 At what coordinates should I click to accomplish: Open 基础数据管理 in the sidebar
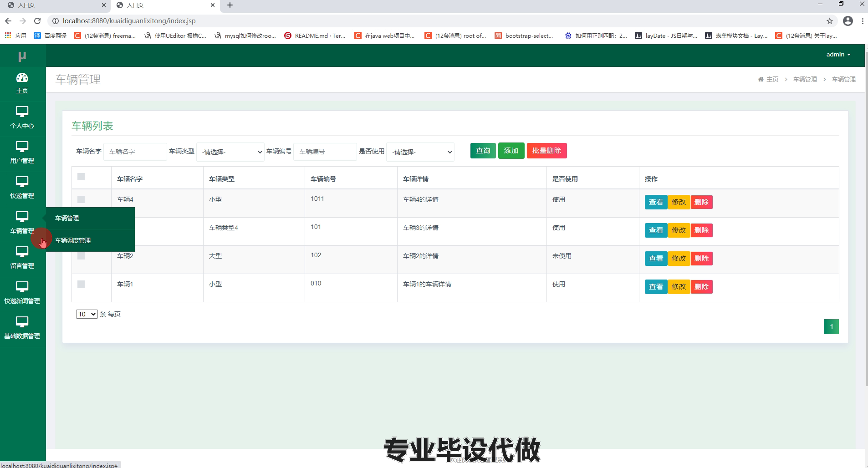22,328
